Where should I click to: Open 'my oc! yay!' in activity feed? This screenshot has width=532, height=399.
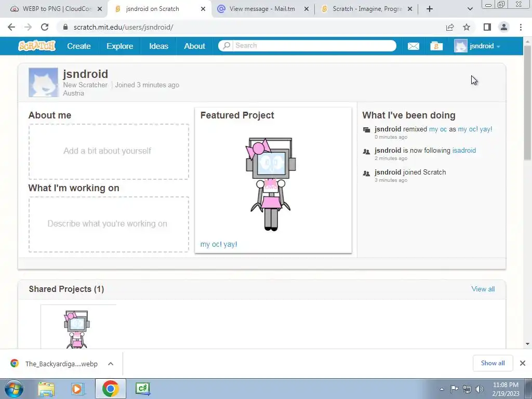pos(475,129)
